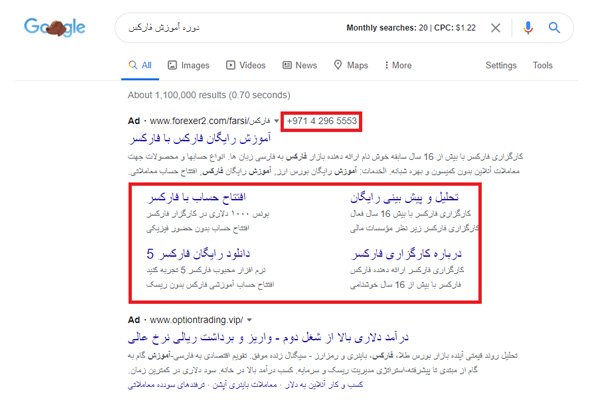
Task: Open the first ad headline under forexer2.com
Action: (x=200, y=139)
